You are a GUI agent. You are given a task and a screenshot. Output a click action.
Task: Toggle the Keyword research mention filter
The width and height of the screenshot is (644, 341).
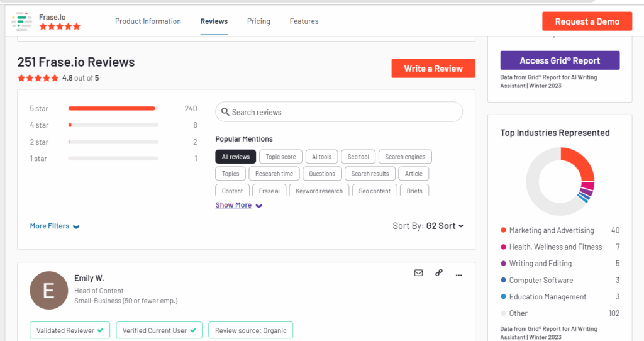(319, 191)
